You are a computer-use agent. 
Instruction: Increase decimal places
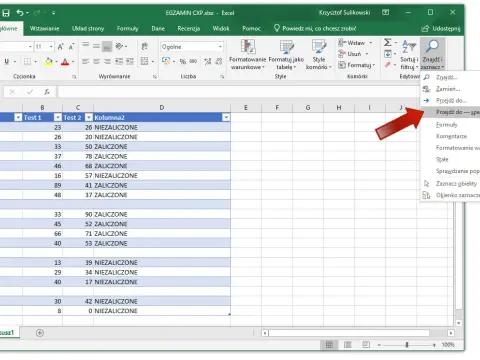coord(208,61)
